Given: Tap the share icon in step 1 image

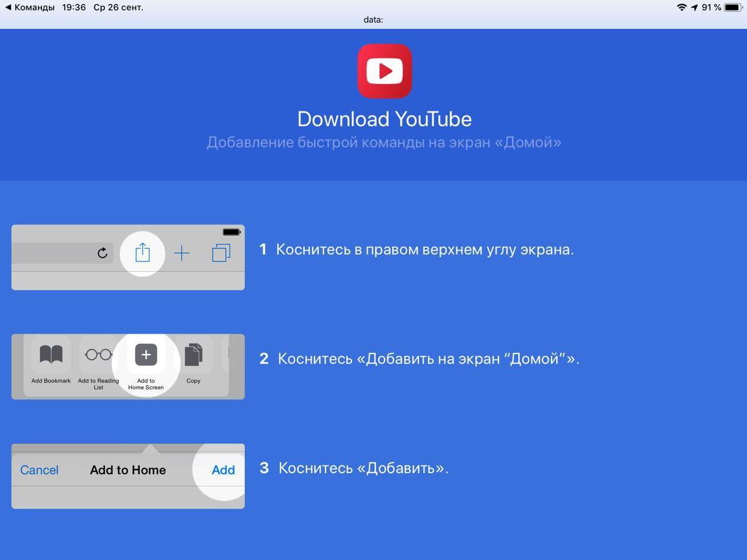Looking at the screenshot, I should (142, 253).
